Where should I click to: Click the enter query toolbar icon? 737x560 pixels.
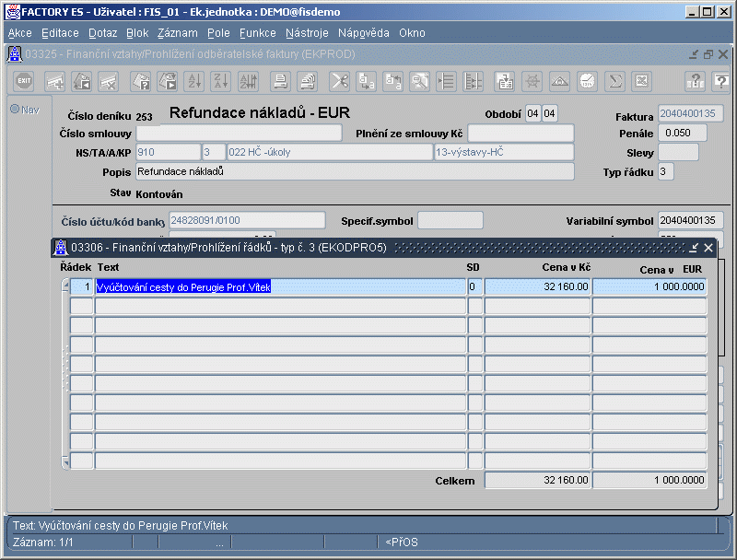tap(140, 82)
